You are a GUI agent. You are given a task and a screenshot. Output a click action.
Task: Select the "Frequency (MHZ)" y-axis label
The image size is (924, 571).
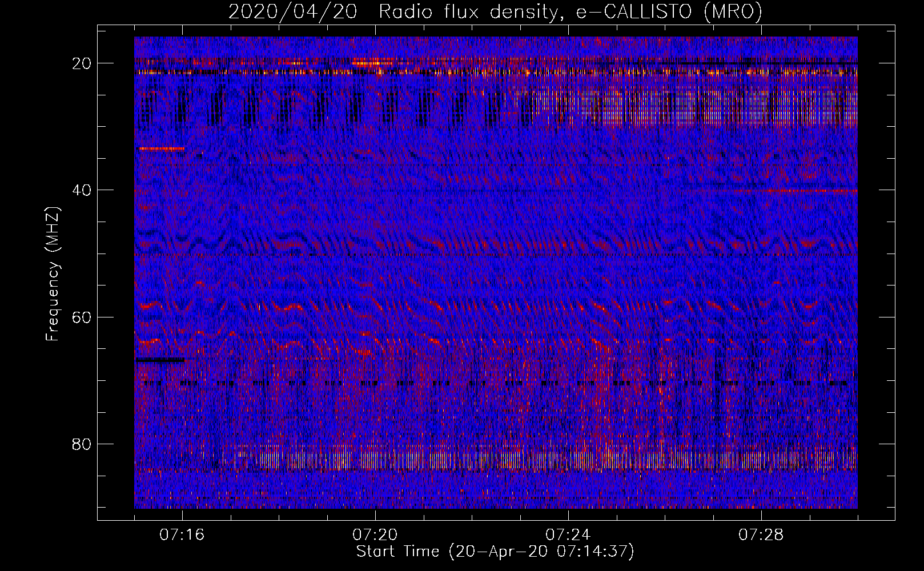[x=53, y=274]
